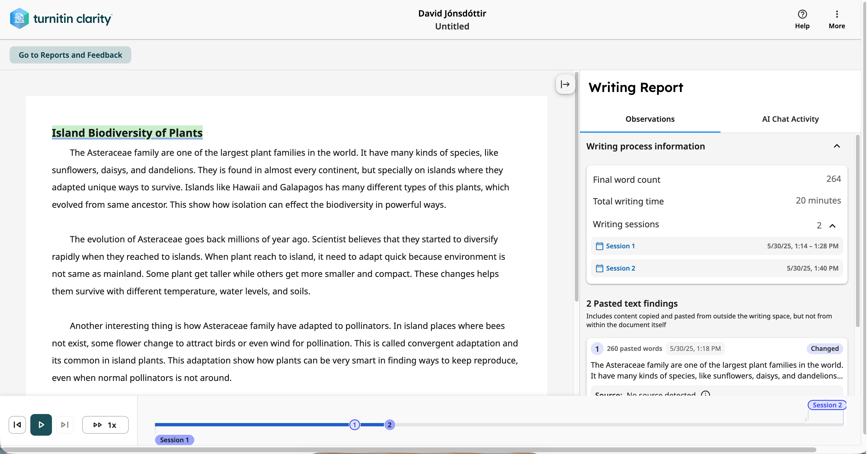Go to Reports and Feedback
868x454 pixels.
point(70,55)
